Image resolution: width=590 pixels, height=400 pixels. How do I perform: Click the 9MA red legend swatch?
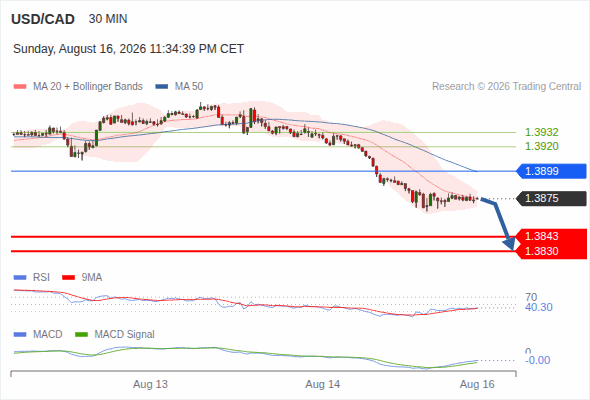click(68, 278)
